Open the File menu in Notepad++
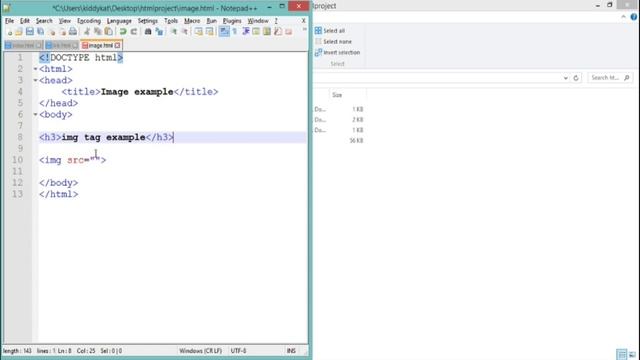640x360 pixels. [9, 21]
